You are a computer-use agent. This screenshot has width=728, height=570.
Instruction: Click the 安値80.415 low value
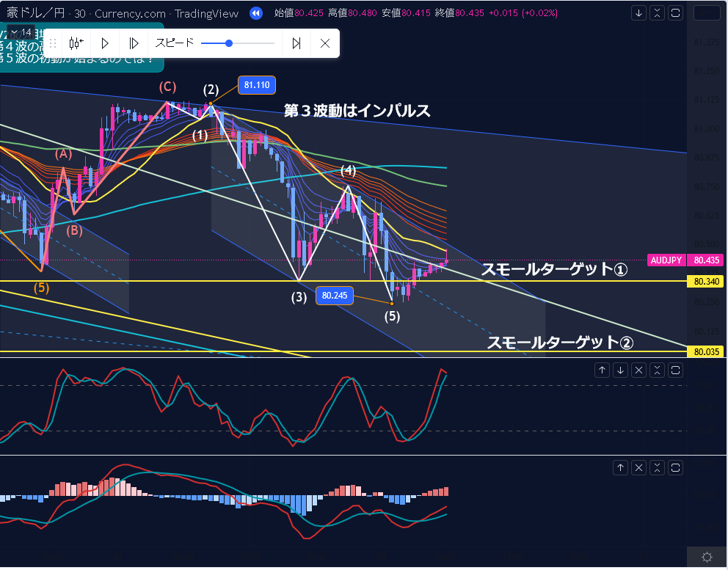tap(407, 13)
